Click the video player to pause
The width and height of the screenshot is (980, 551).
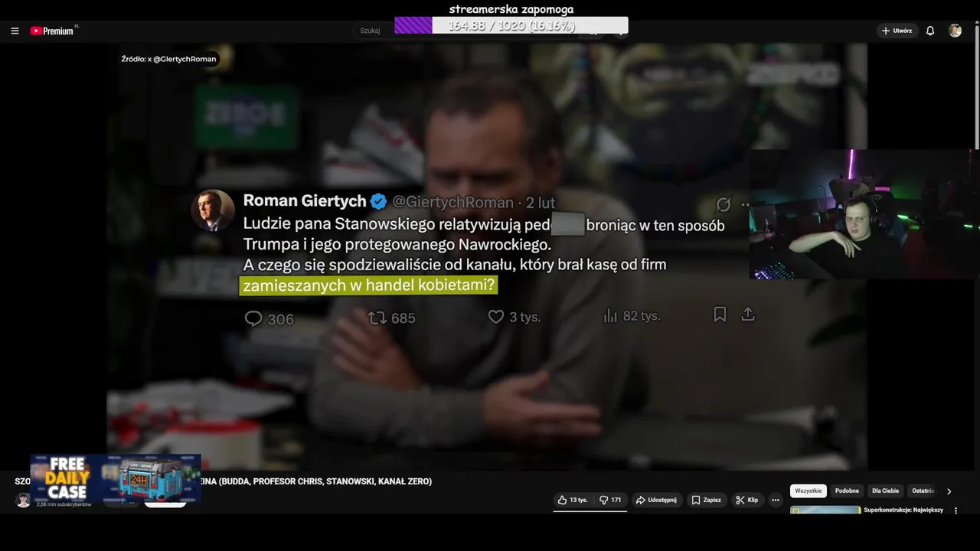pyautogui.click(x=487, y=256)
